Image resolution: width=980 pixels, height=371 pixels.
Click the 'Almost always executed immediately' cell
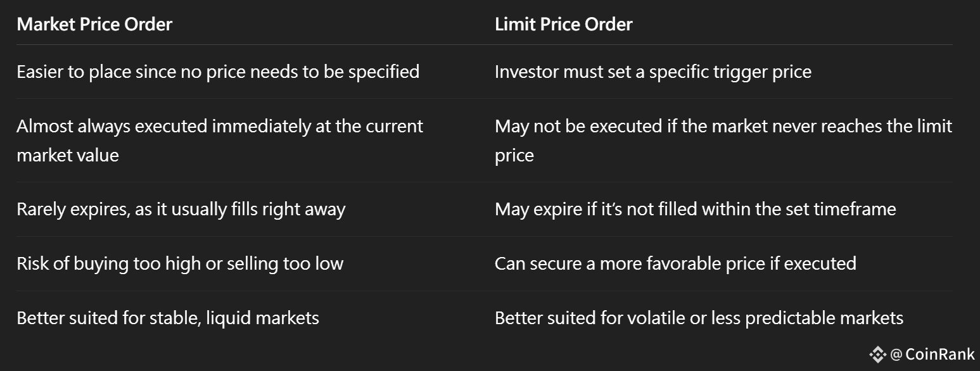pos(220,141)
